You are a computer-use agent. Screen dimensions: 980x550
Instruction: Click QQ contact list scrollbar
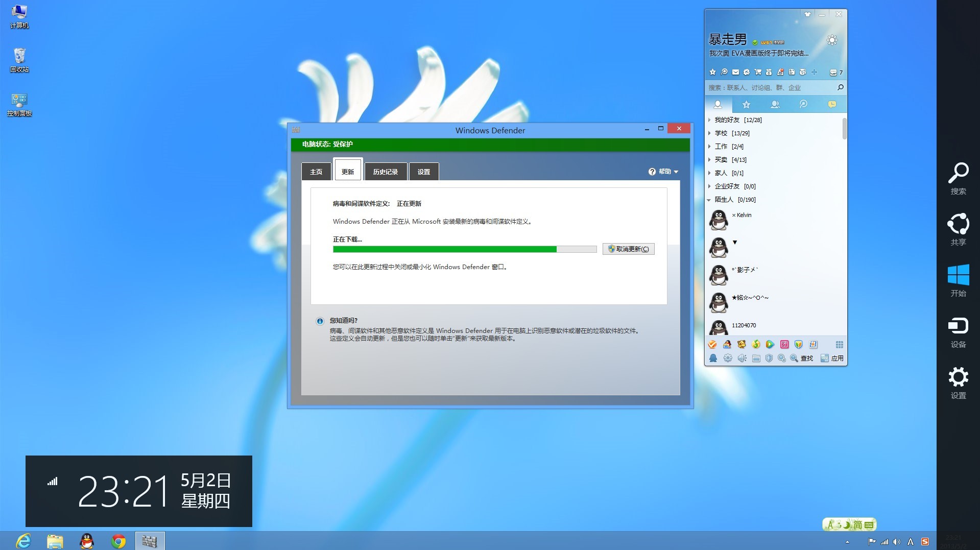[844, 129]
